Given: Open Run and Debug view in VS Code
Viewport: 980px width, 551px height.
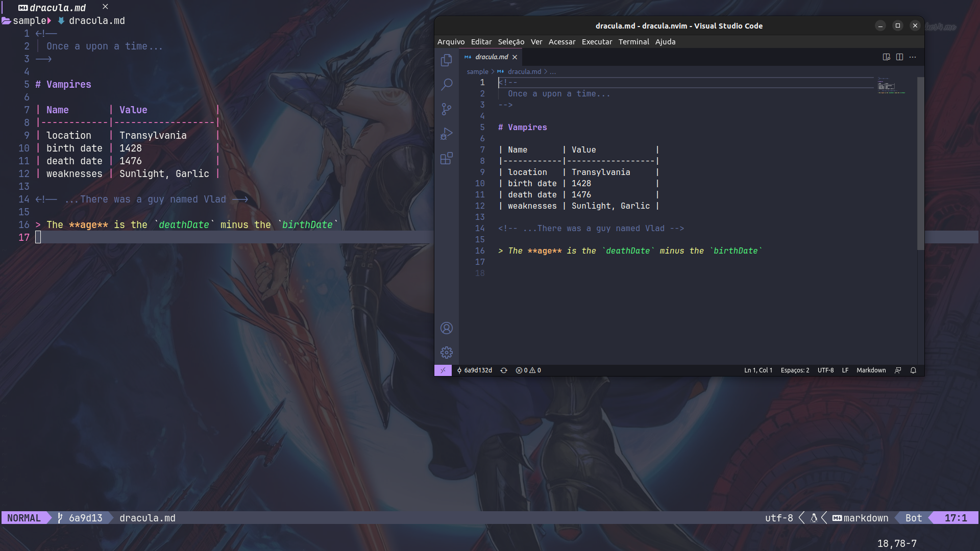Looking at the screenshot, I should coord(447,134).
